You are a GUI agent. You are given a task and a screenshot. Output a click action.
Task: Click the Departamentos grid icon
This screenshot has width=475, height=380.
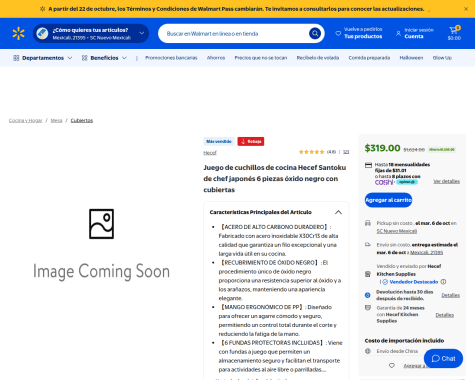point(16,58)
